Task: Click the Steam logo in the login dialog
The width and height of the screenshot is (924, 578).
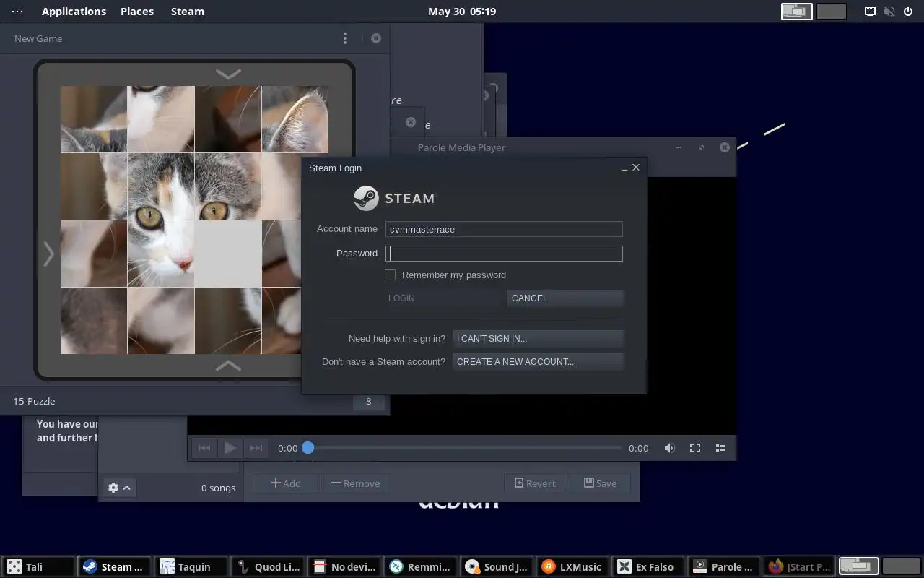Action: click(x=394, y=198)
